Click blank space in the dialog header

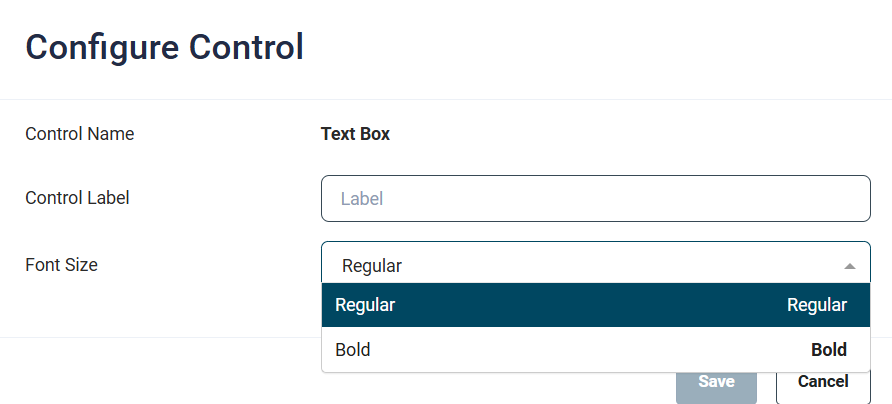coord(600,47)
